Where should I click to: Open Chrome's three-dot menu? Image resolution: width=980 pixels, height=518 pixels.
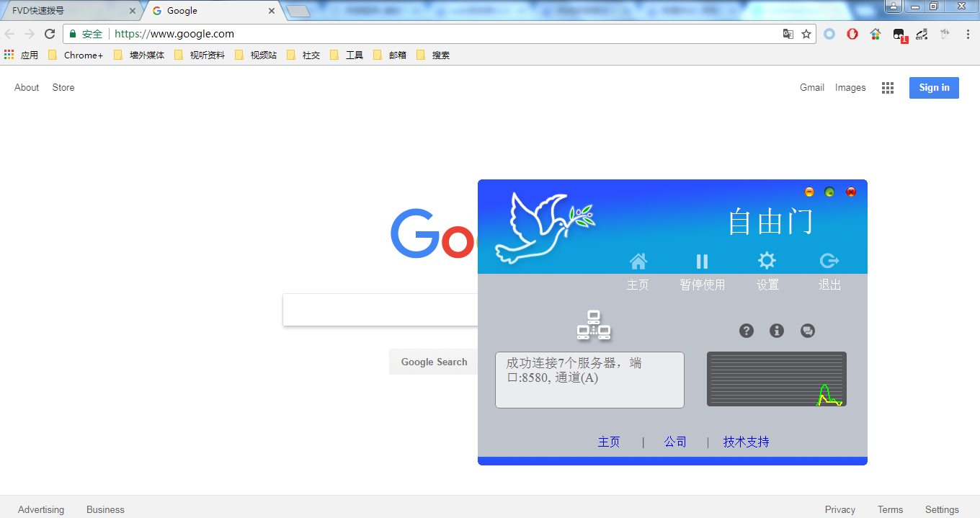[x=968, y=34]
